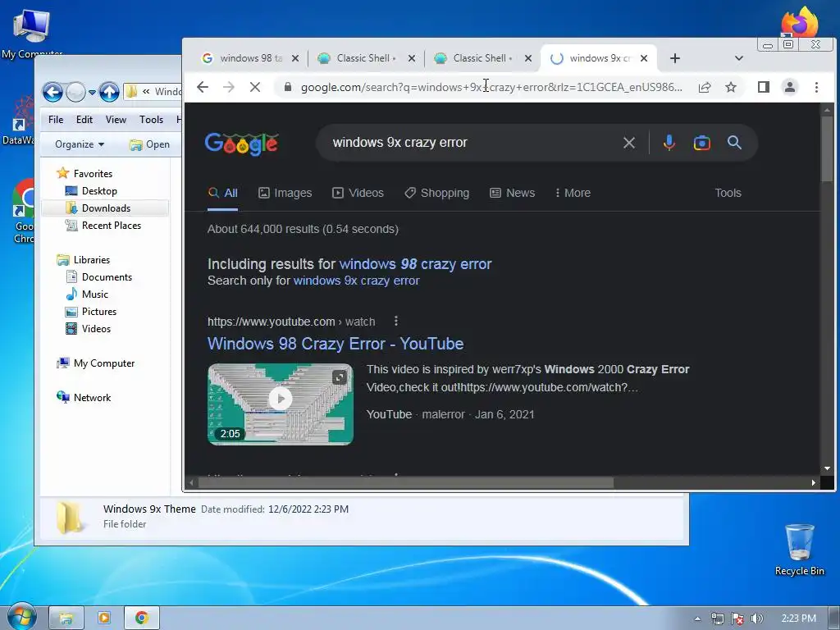Open the Chrome profile avatar
This screenshot has height=630, width=840.
[x=790, y=87]
